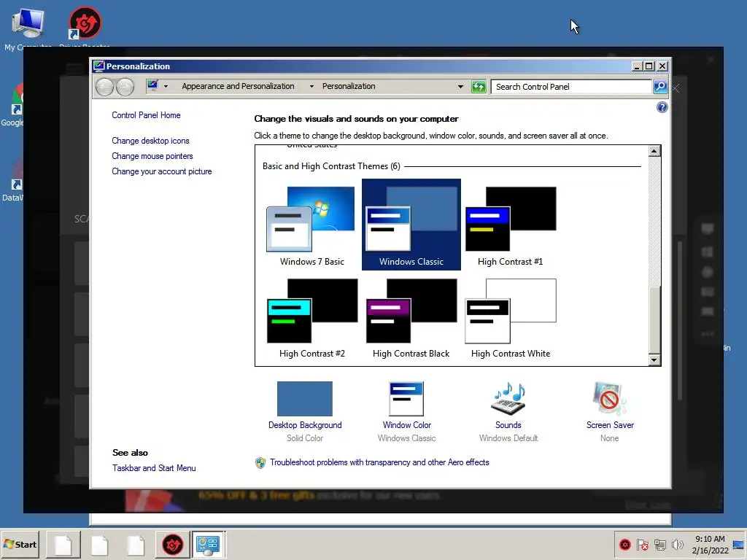Screen dimensions: 747x560
Task: Click Appearance and Personalization breadcrumb
Action: (x=238, y=86)
